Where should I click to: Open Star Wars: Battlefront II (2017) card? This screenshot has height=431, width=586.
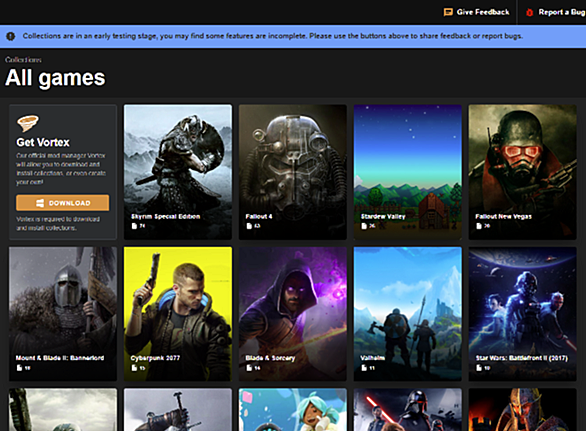tap(522, 314)
